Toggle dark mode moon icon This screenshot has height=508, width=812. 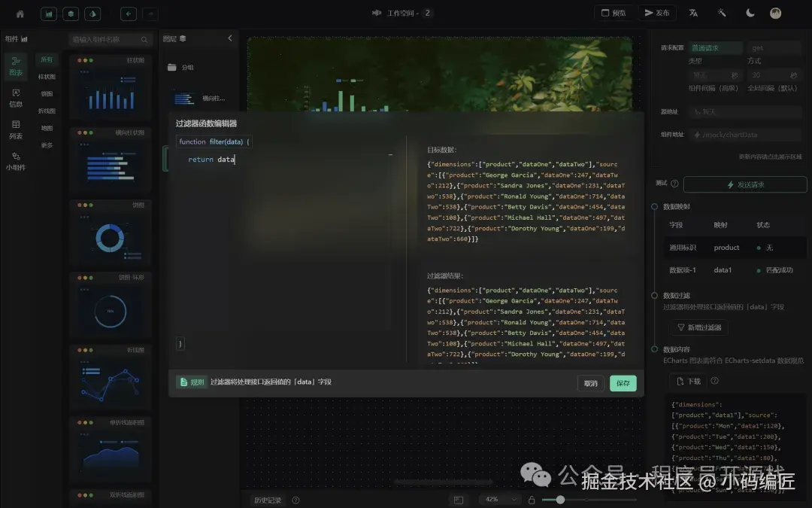[750, 13]
